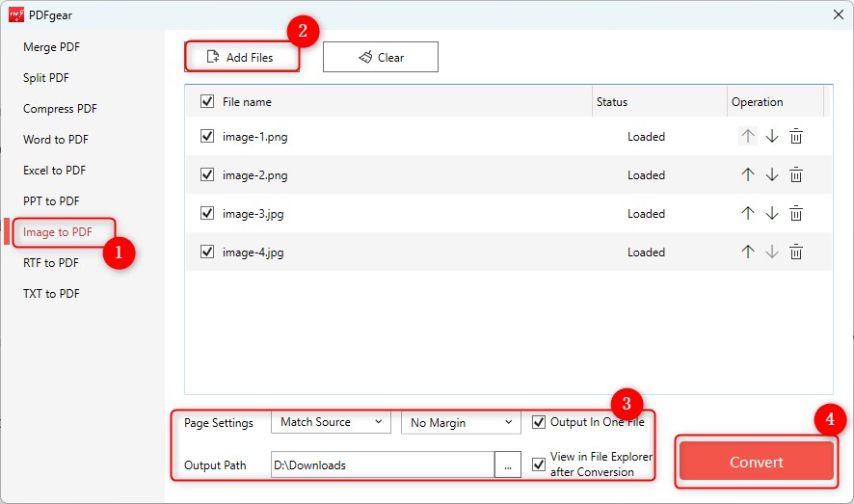Remove image-3.jpg with its trash icon
854x504 pixels.
796,214
